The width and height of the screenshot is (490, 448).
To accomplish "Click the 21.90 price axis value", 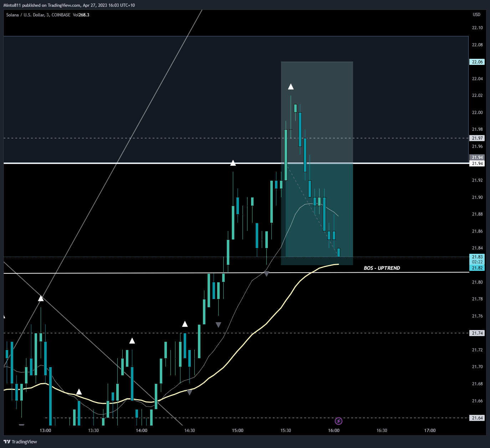I will 477,197.
